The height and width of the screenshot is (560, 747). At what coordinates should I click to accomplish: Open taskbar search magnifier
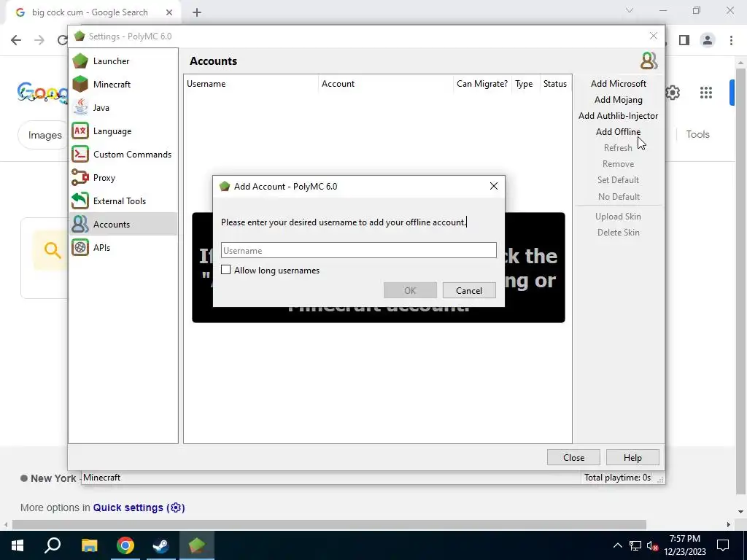[53, 545]
